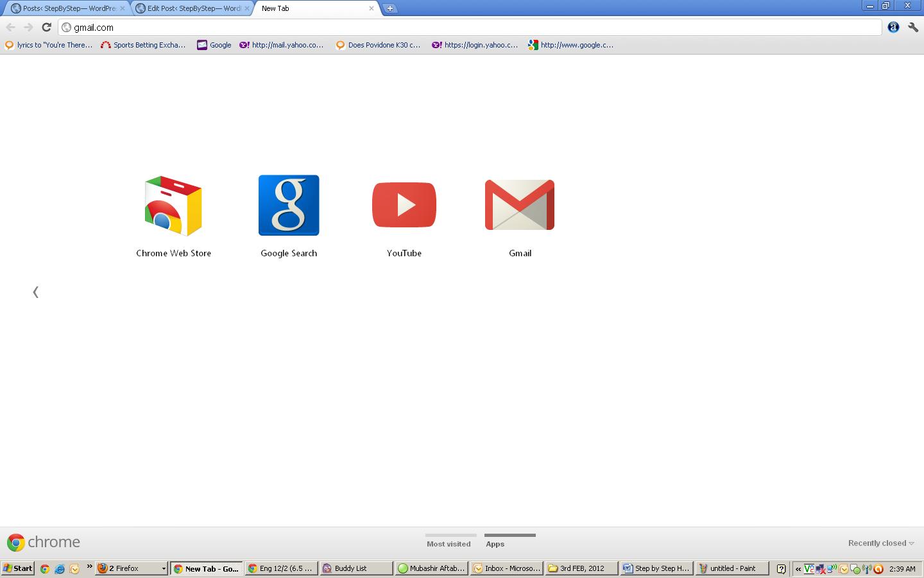The height and width of the screenshot is (578, 924).
Task: Expand the Firefox taskbar group dropdown arrow
Action: (x=164, y=568)
